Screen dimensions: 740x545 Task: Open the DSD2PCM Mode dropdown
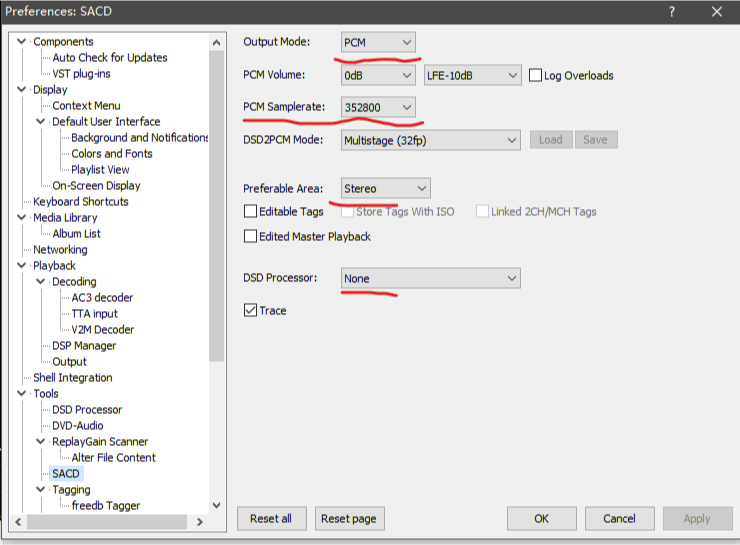[430, 140]
